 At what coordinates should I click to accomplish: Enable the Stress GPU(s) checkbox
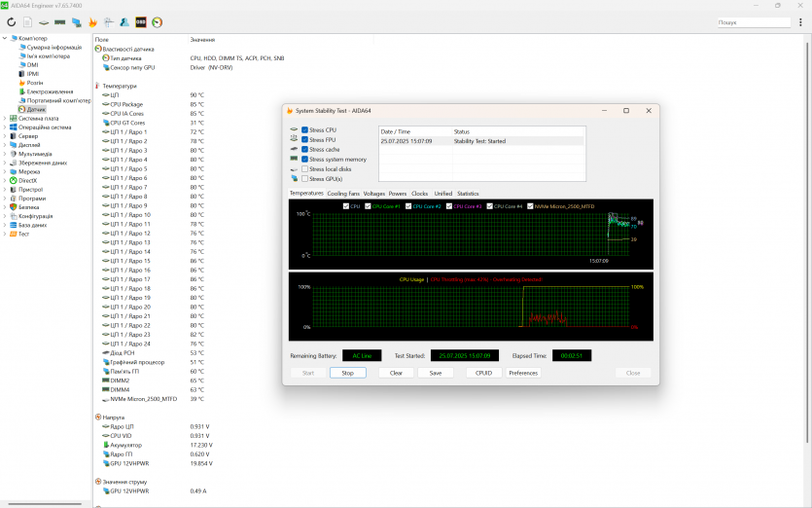[x=305, y=178]
